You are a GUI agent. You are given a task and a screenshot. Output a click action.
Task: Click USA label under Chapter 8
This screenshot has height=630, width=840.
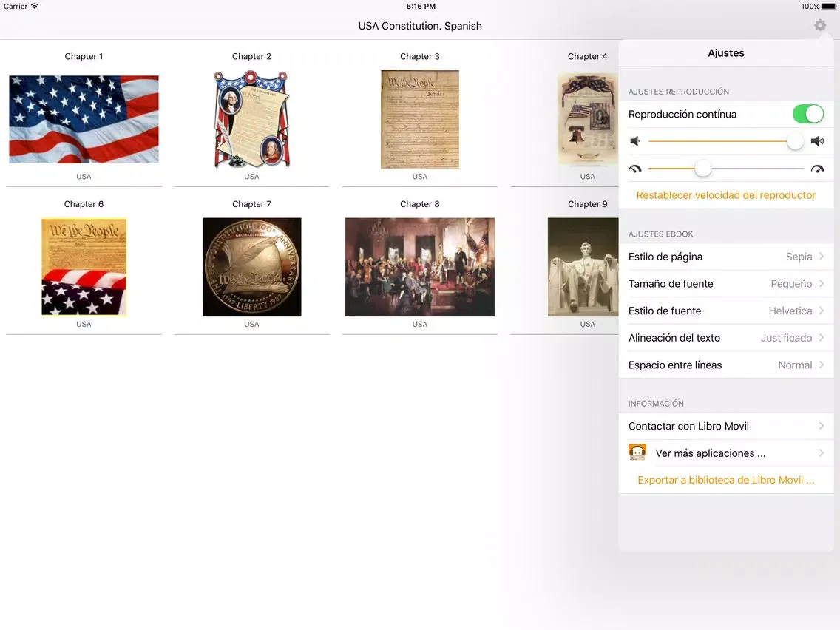(420, 324)
